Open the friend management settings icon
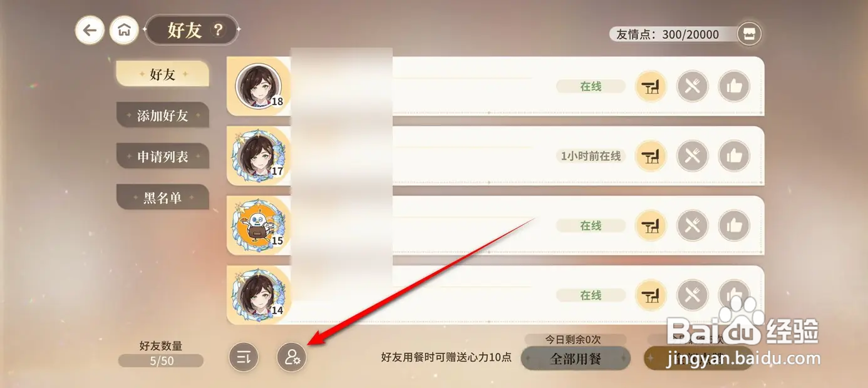This screenshot has height=388, width=868. (292, 357)
